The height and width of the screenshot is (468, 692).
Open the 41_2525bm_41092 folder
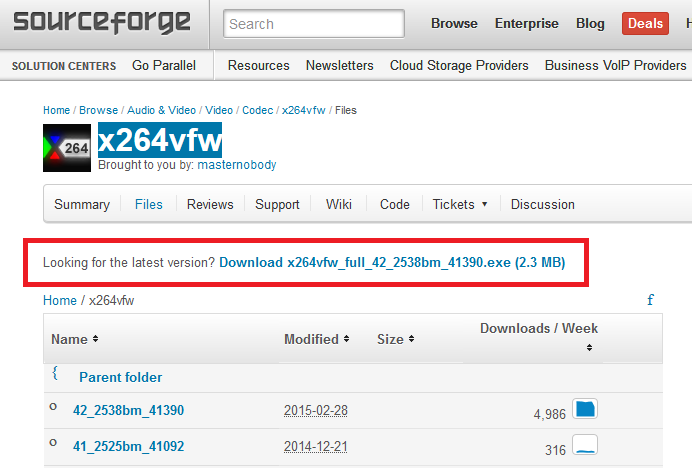point(128,446)
